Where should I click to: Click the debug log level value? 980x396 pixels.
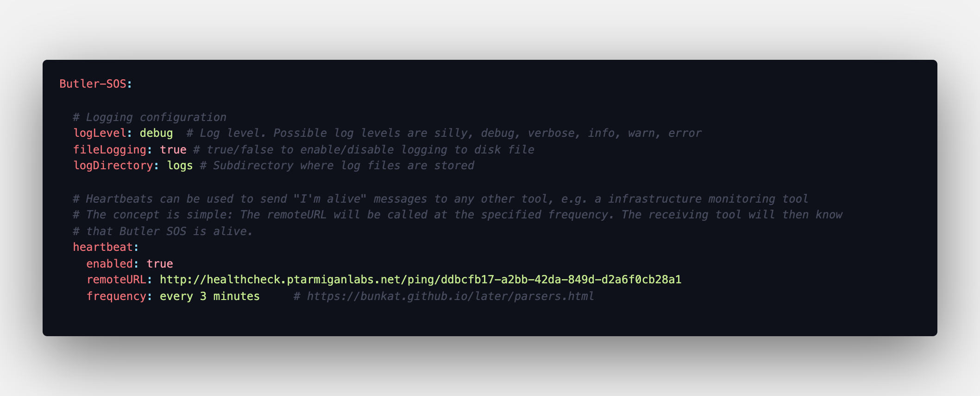(156, 133)
